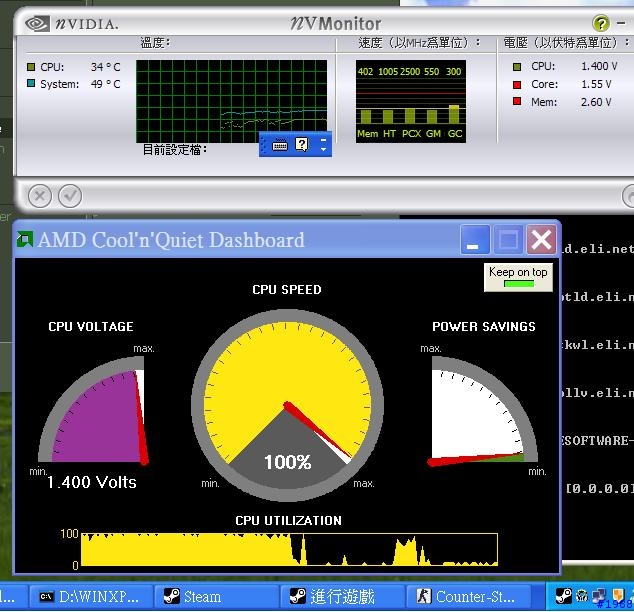Click the round X cancel button in NVMonitor

40,196
